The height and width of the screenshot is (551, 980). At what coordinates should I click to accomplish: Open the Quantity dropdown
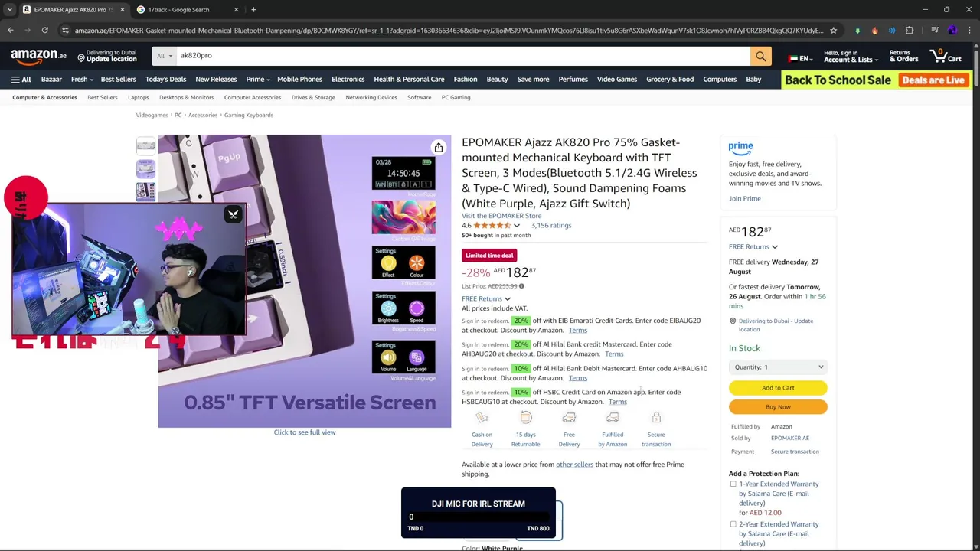click(x=778, y=367)
